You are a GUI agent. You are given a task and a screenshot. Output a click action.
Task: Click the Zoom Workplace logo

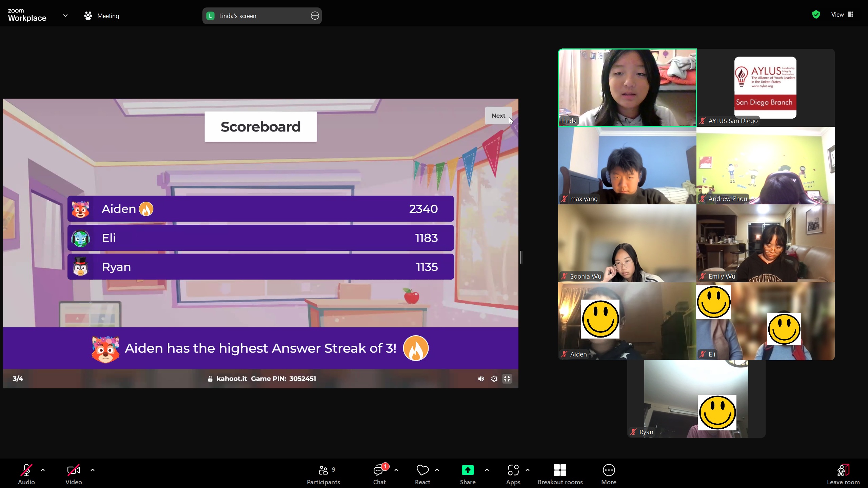coord(27,16)
